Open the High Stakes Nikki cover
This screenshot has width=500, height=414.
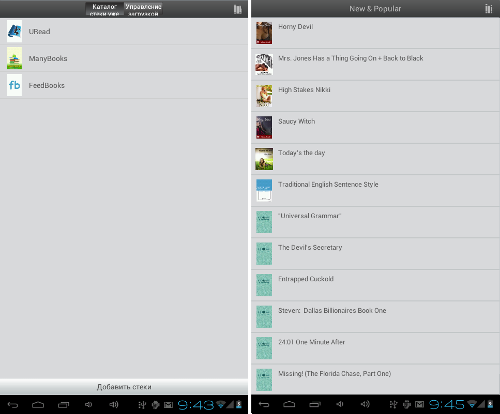[264, 96]
